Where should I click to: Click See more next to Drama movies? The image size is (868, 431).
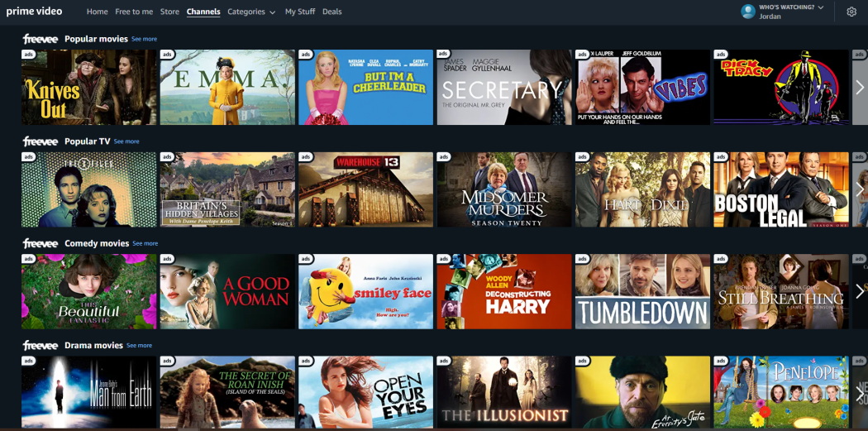(139, 346)
